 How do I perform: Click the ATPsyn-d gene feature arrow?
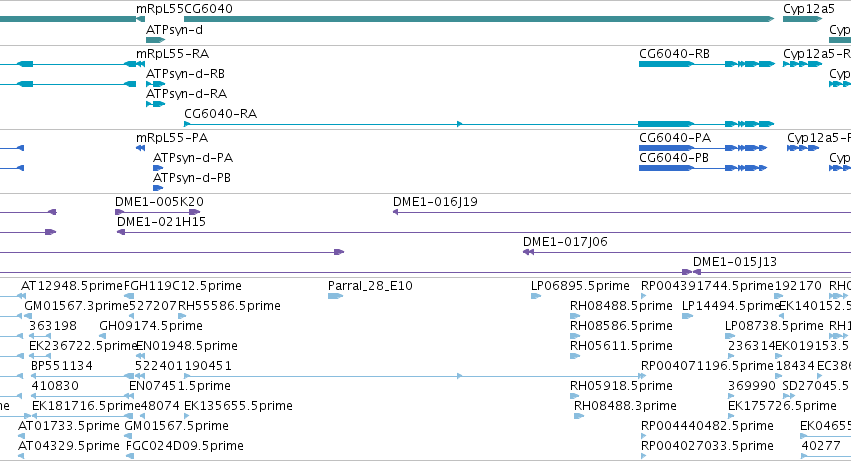(x=155, y=40)
